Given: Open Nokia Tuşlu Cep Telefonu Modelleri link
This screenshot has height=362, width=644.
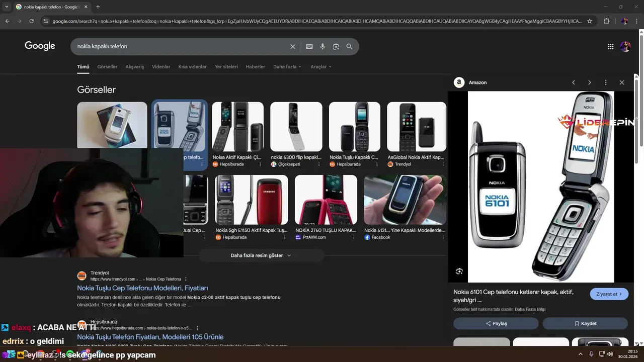Looking at the screenshot, I should point(142,288).
